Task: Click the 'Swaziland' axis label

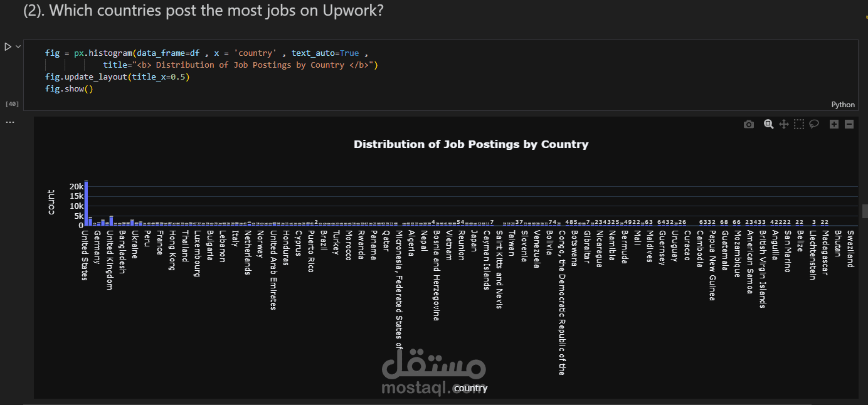Action: point(850,248)
